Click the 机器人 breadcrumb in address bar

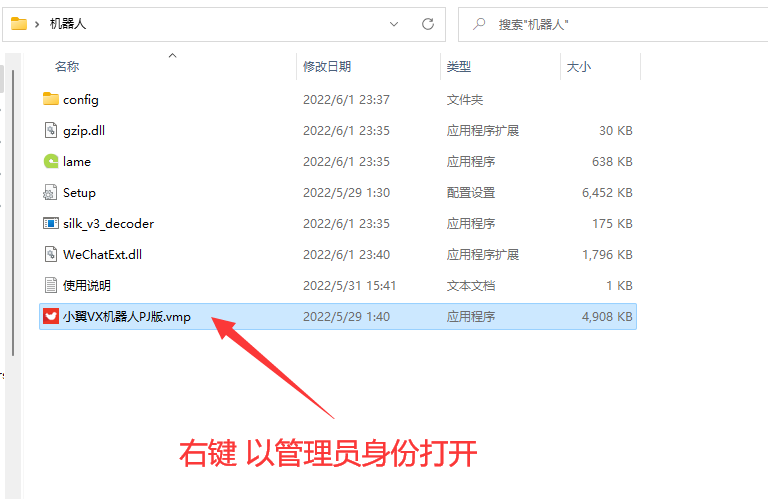coord(68,23)
